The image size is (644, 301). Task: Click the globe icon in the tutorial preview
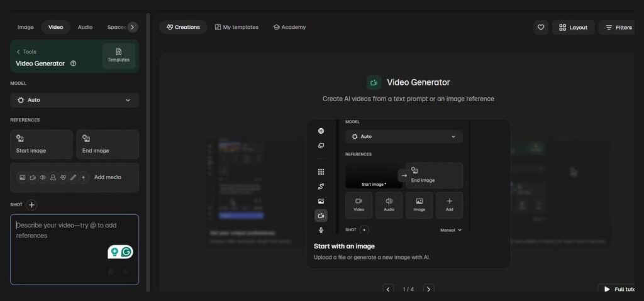(321, 131)
